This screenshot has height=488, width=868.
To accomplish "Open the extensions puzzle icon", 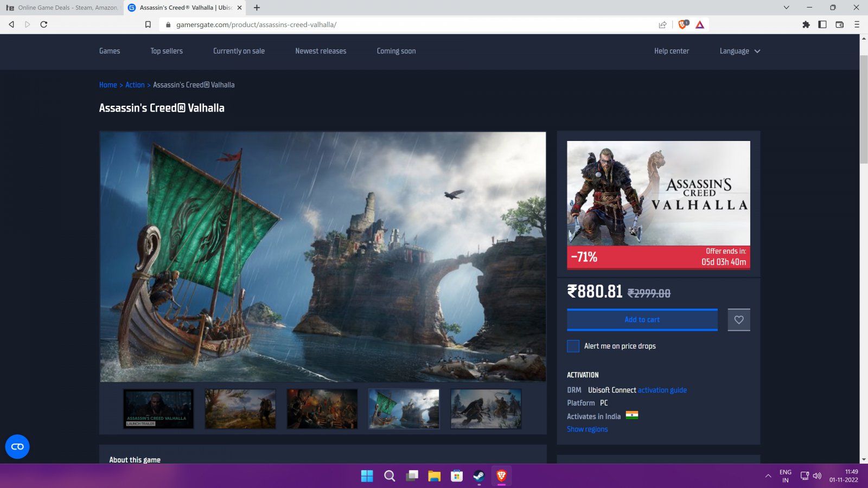I will (x=806, y=24).
